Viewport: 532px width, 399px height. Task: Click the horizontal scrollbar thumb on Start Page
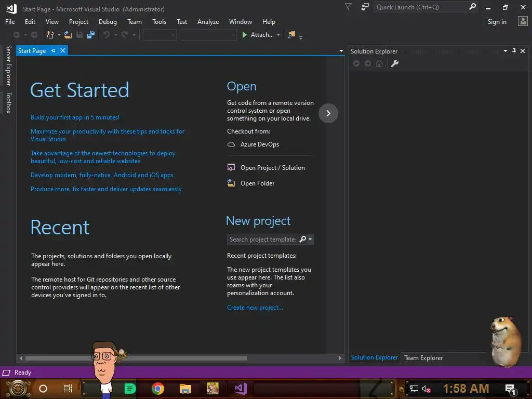pos(136,358)
